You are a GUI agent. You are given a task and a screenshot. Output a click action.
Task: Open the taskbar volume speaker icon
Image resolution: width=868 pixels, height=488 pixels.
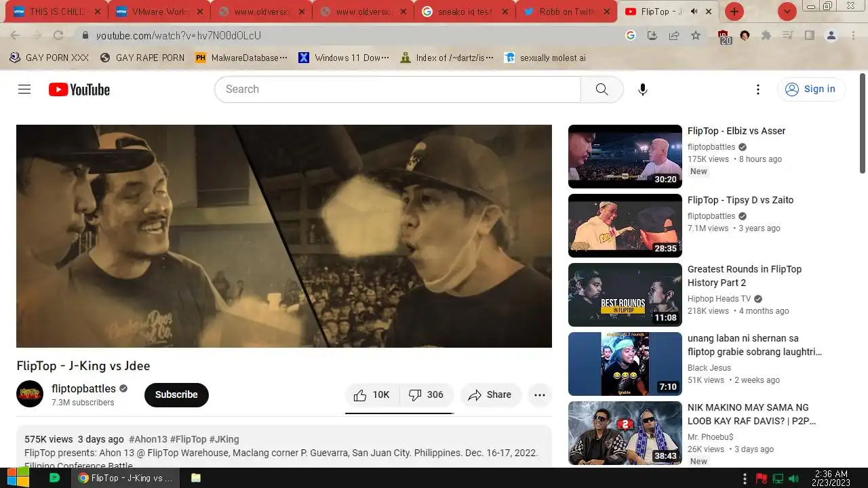click(x=793, y=479)
